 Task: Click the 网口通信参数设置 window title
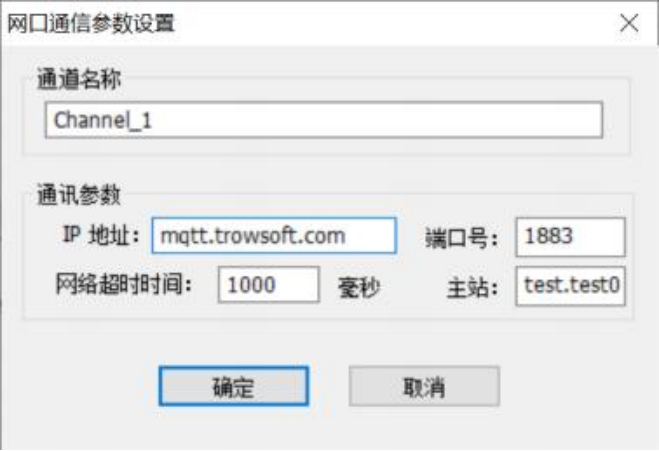pos(91,23)
